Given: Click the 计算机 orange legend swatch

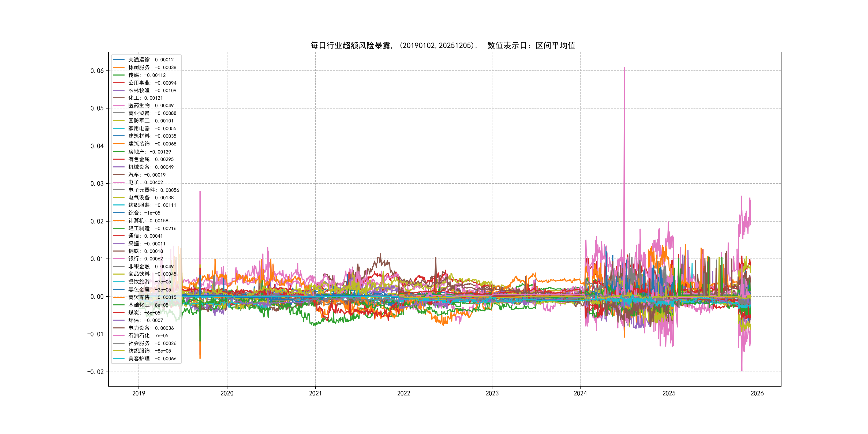Looking at the screenshot, I should click(x=119, y=221).
